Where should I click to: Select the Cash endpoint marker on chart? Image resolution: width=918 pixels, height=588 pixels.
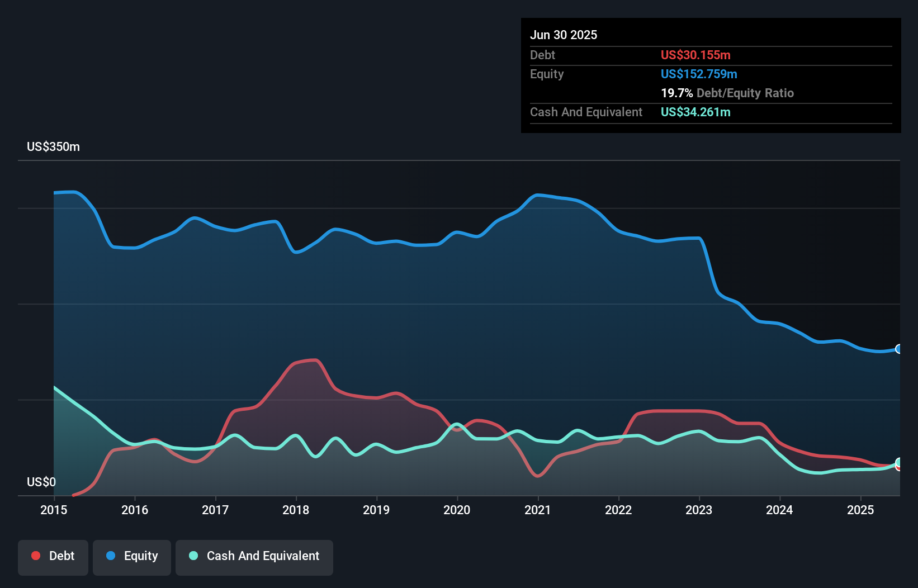pyautogui.click(x=899, y=462)
